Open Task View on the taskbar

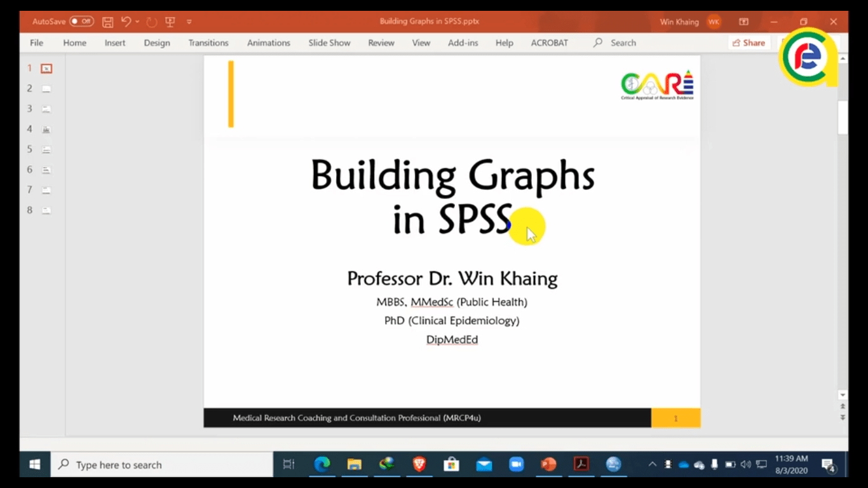pyautogui.click(x=288, y=464)
